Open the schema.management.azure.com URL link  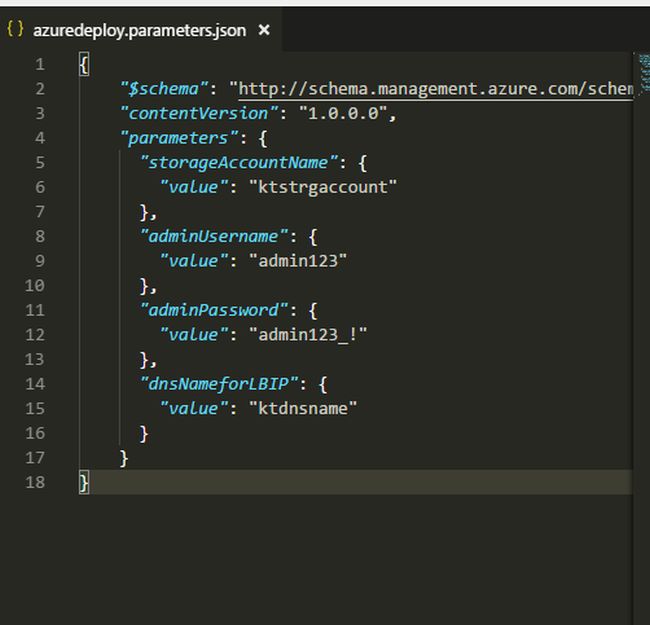(x=436, y=89)
